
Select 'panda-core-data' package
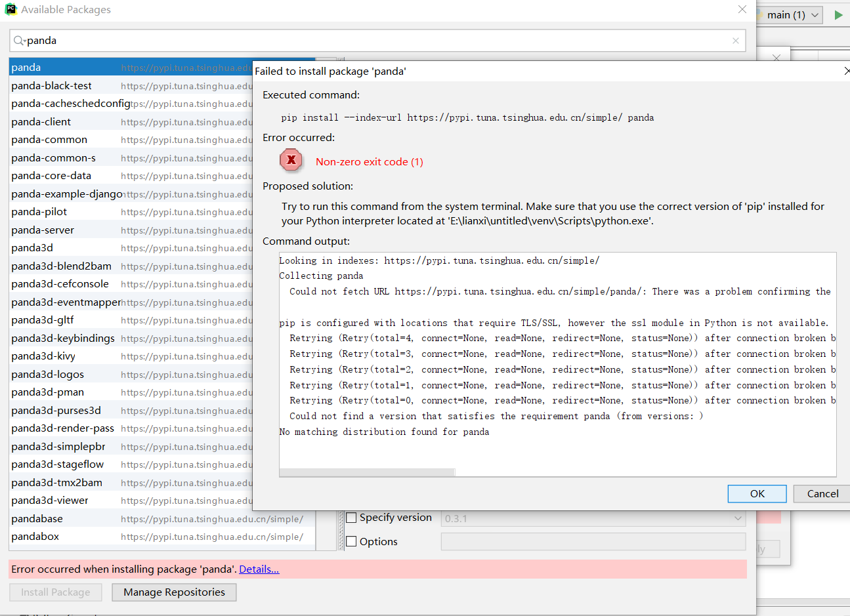[131, 176]
